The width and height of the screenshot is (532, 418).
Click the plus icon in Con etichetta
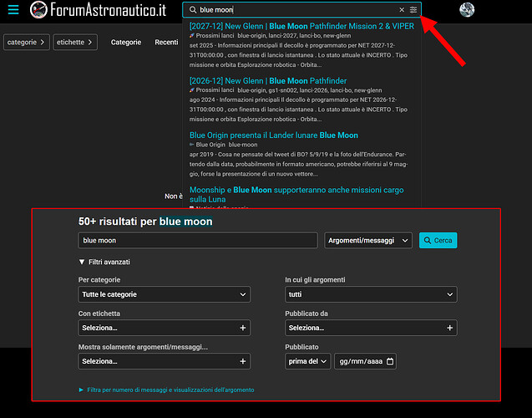point(243,328)
